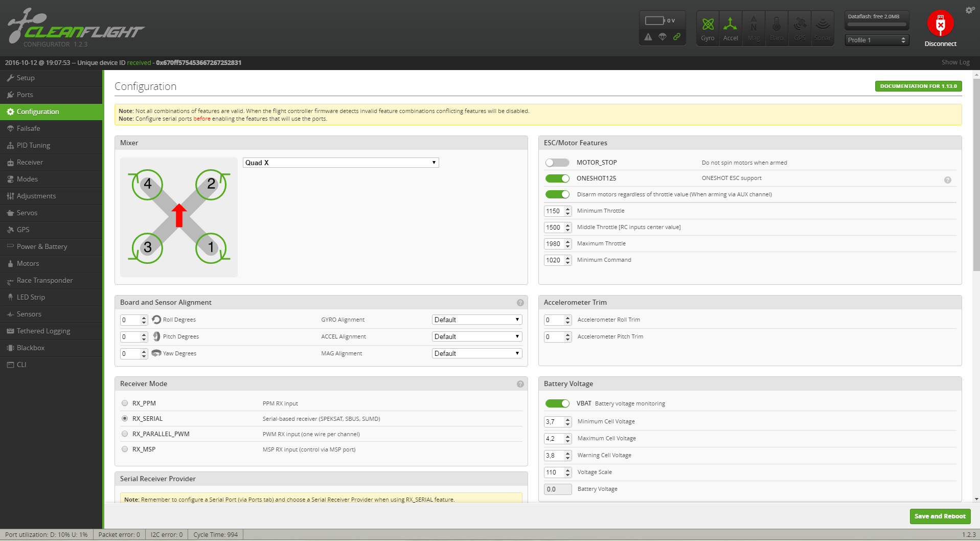980x541 pixels.
Task: Click the Roll Degrees rotation icon
Action: [x=156, y=320]
